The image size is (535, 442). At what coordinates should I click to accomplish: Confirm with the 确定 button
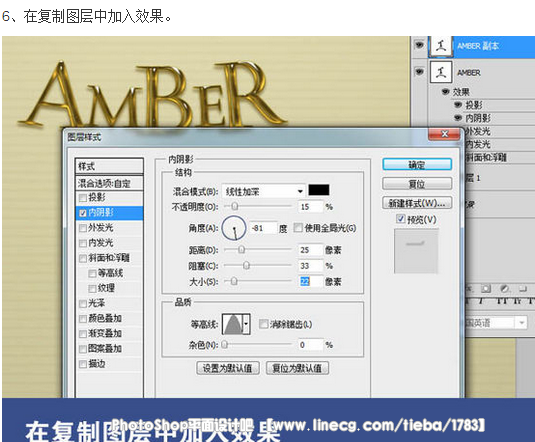tap(417, 165)
